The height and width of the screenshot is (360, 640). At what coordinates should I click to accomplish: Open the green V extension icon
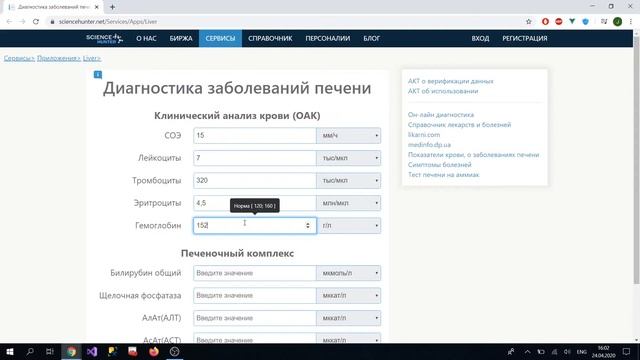(572, 22)
